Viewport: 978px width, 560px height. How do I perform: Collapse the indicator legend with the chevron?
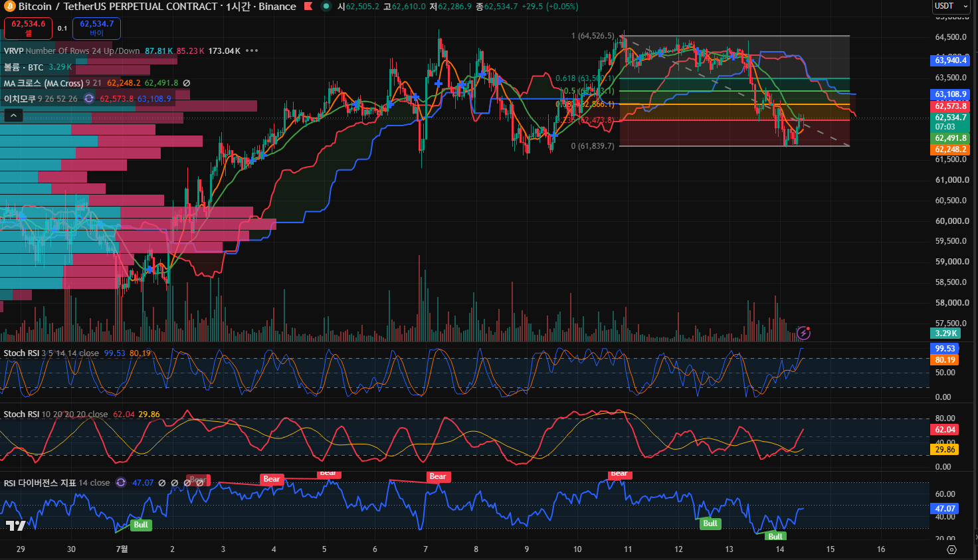[x=13, y=116]
